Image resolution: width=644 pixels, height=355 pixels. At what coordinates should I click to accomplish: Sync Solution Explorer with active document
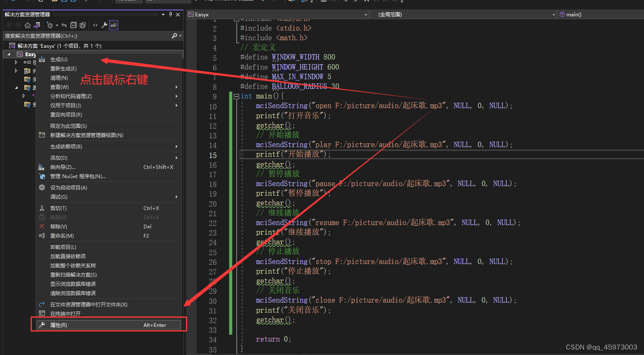tap(64, 25)
